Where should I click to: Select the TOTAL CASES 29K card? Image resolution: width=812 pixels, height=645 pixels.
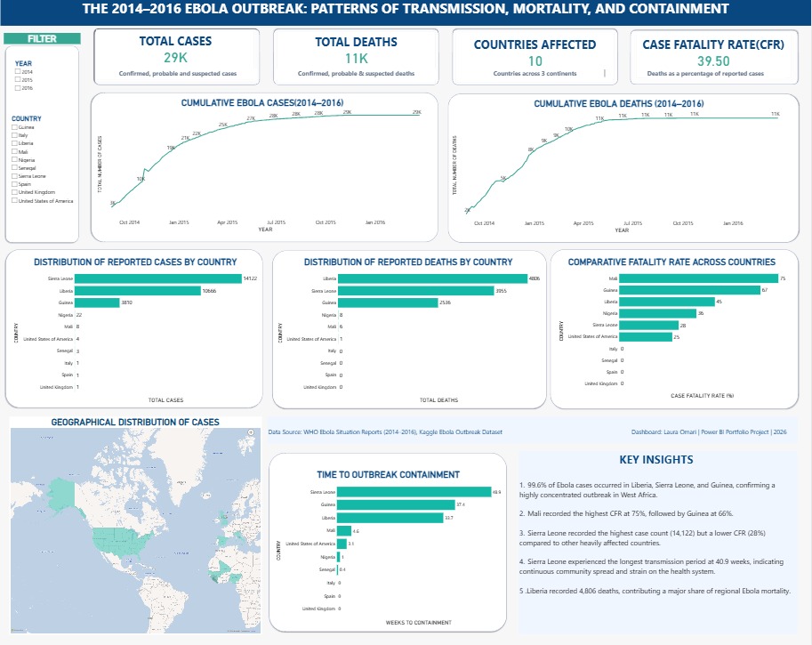[177, 57]
